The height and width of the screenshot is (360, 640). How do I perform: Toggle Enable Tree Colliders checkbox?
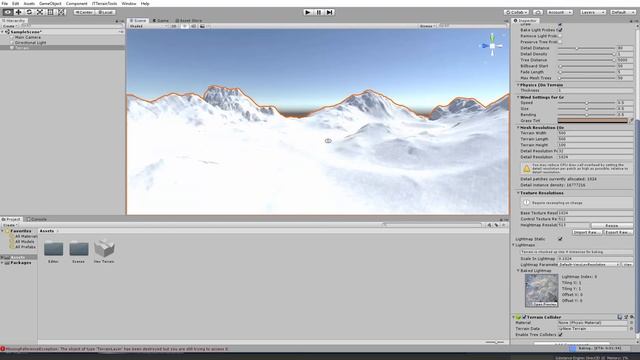560,334
